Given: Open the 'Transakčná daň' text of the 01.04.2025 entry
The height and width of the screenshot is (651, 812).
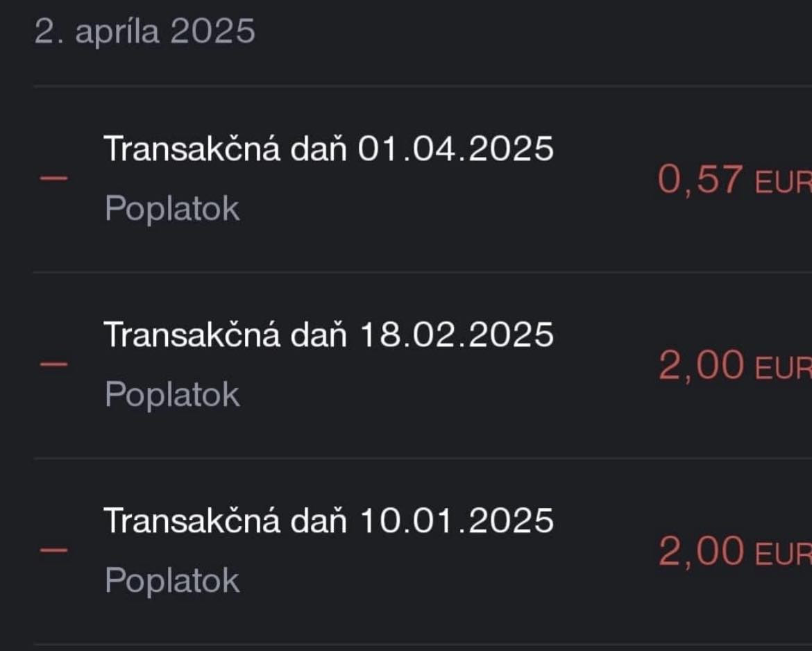Looking at the screenshot, I should pyautogui.click(x=225, y=148).
